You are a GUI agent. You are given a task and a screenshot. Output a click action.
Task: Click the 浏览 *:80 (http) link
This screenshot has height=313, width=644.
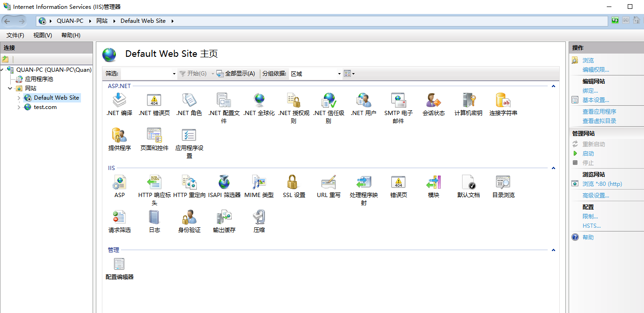click(x=602, y=184)
